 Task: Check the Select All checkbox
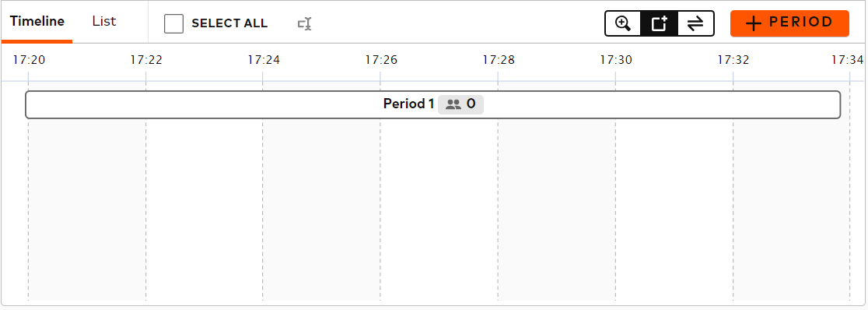click(173, 24)
